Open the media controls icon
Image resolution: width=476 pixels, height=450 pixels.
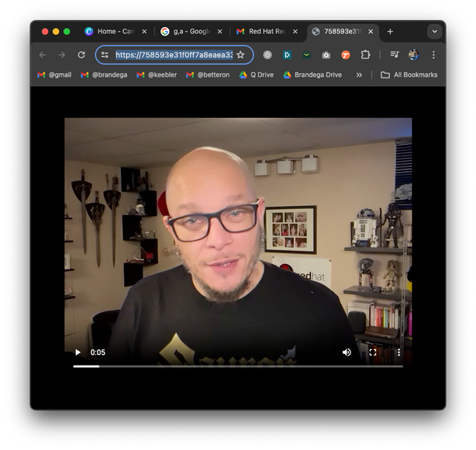click(x=394, y=55)
